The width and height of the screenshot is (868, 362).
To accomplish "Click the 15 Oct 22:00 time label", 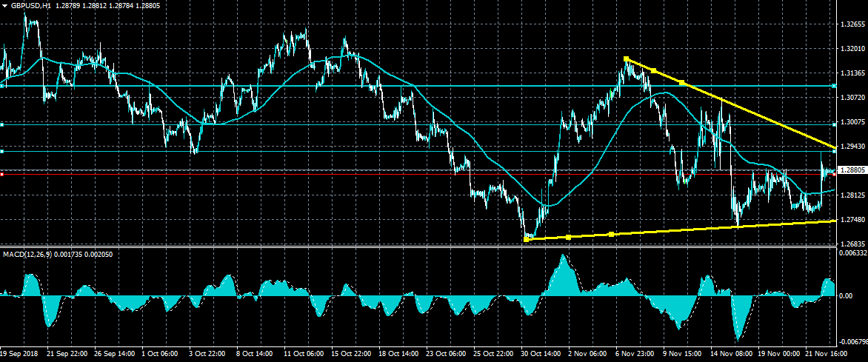I will click(351, 352).
